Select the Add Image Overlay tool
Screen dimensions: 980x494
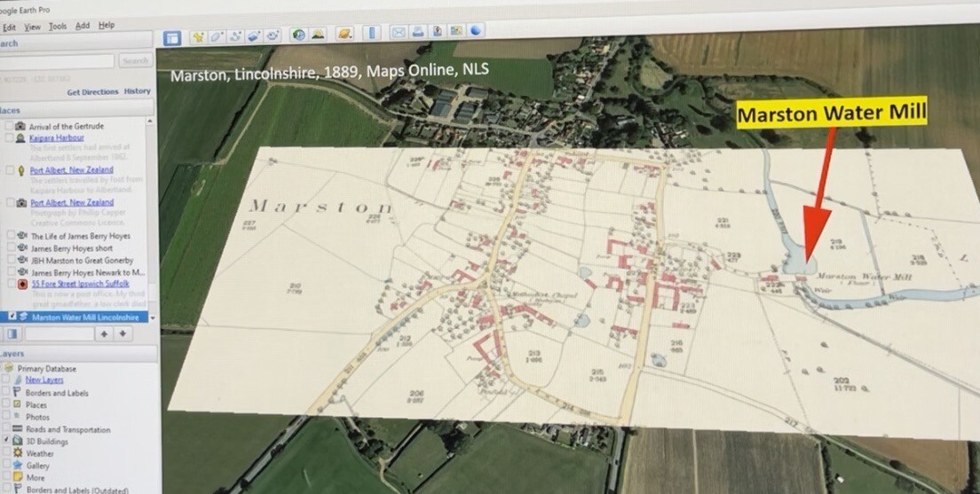254,35
